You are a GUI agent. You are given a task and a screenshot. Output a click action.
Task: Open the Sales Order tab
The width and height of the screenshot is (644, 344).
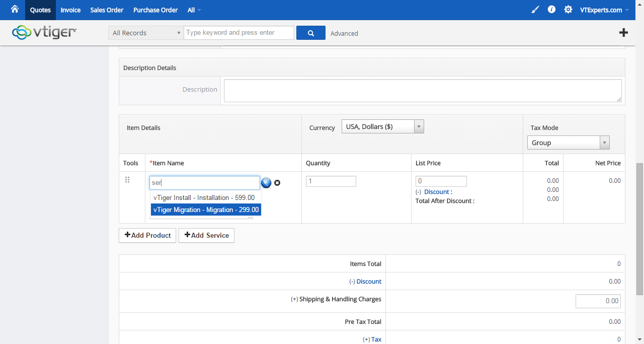[107, 10]
